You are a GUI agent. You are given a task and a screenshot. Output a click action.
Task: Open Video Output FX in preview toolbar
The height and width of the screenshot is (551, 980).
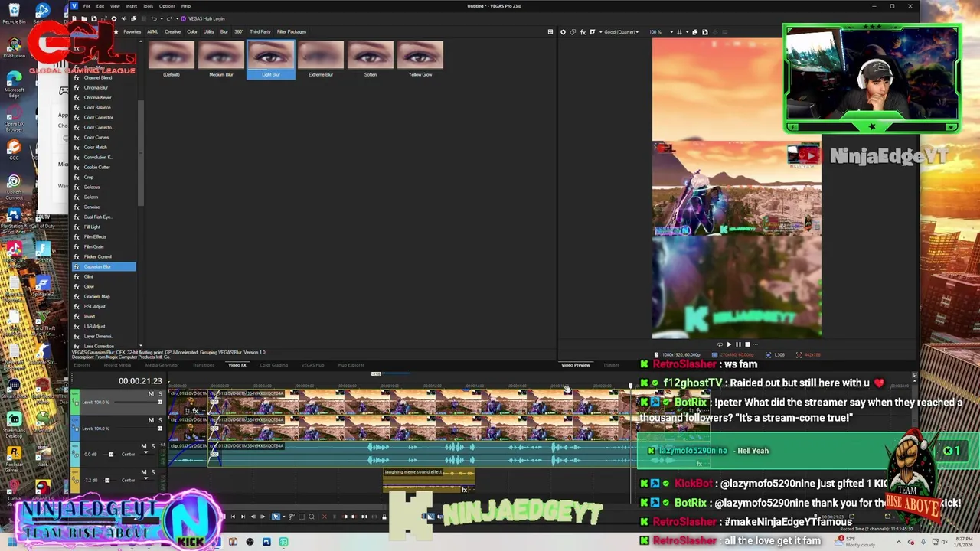583,32
